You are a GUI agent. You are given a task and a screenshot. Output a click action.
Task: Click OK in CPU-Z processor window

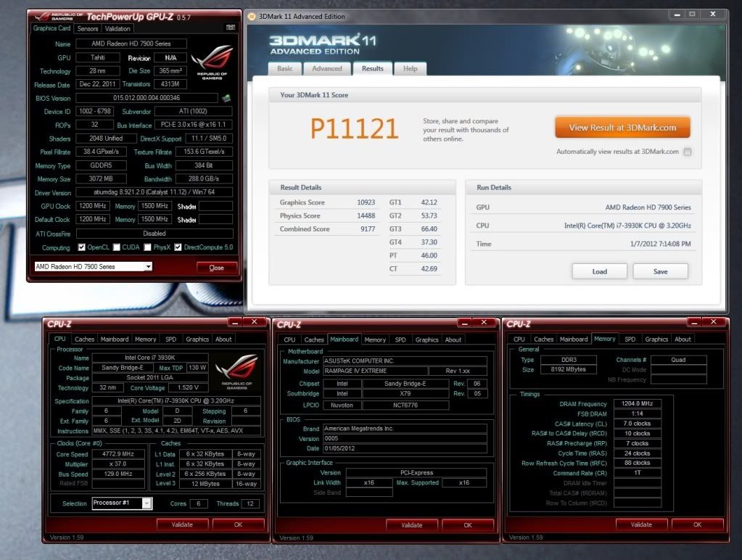[x=238, y=524]
